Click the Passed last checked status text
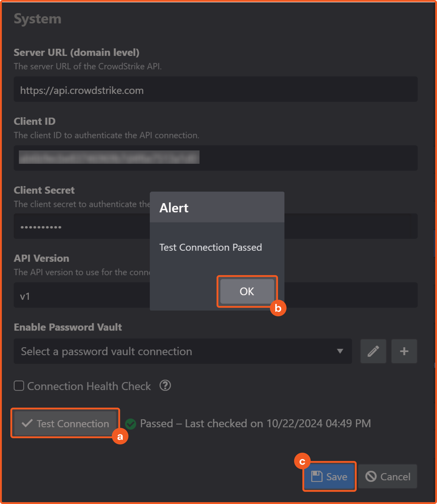 point(255,423)
